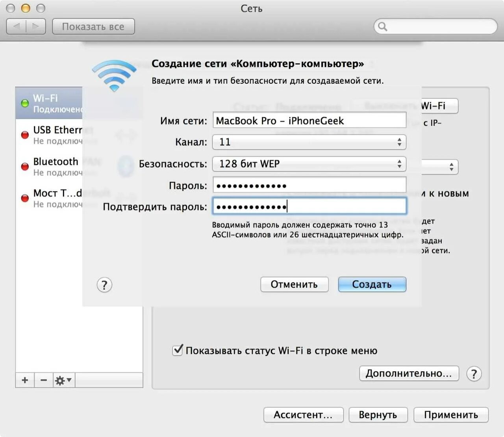Open the Безопасность dropdown set to 128 бит WEP
504x437 pixels.
309,164
